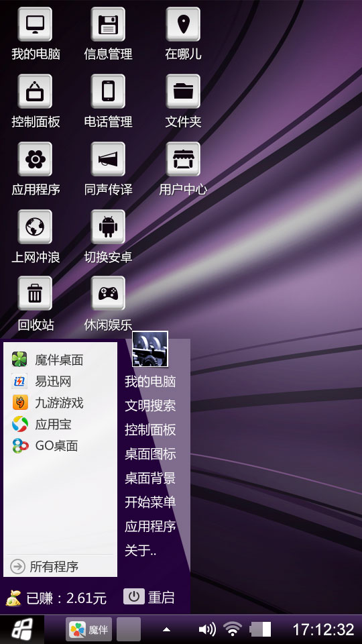Click the volume speaker tray icon
Image resolution: width=362 pixels, height=644 pixels.
(207, 629)
